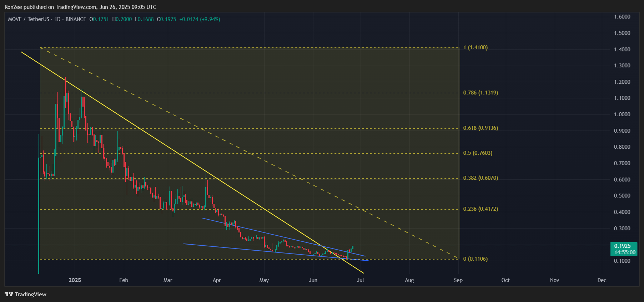
Task: Click the Fibonacci 1 (1.4100) level label
Action: 475,47
